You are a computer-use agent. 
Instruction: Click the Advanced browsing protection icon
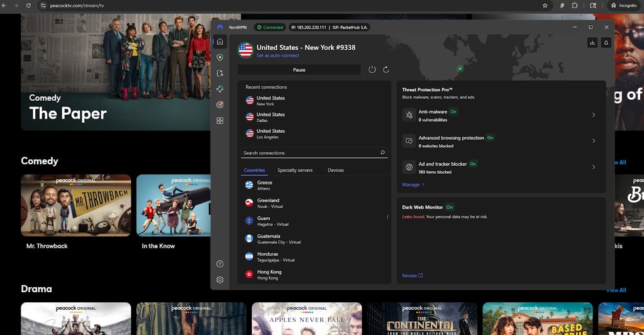(x=409, y=141)
